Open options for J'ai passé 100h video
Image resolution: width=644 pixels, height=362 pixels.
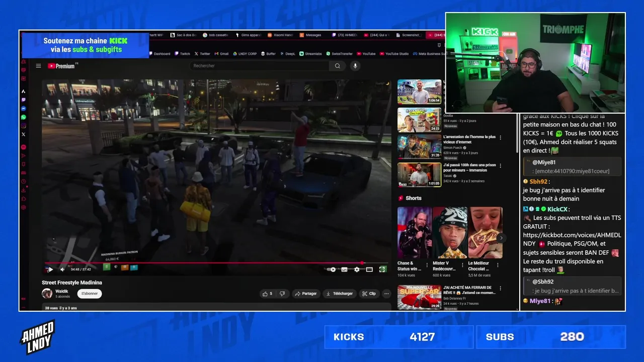point(500,165)
